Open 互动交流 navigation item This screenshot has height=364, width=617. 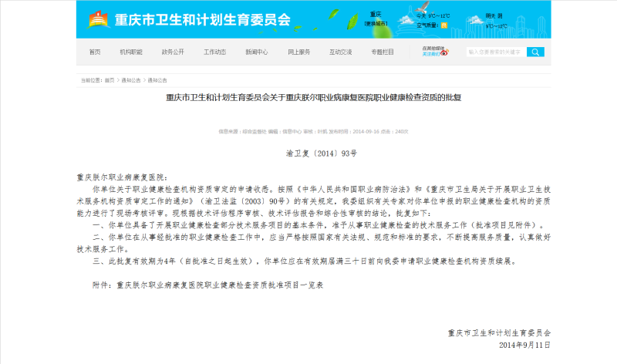pos(340,52)
